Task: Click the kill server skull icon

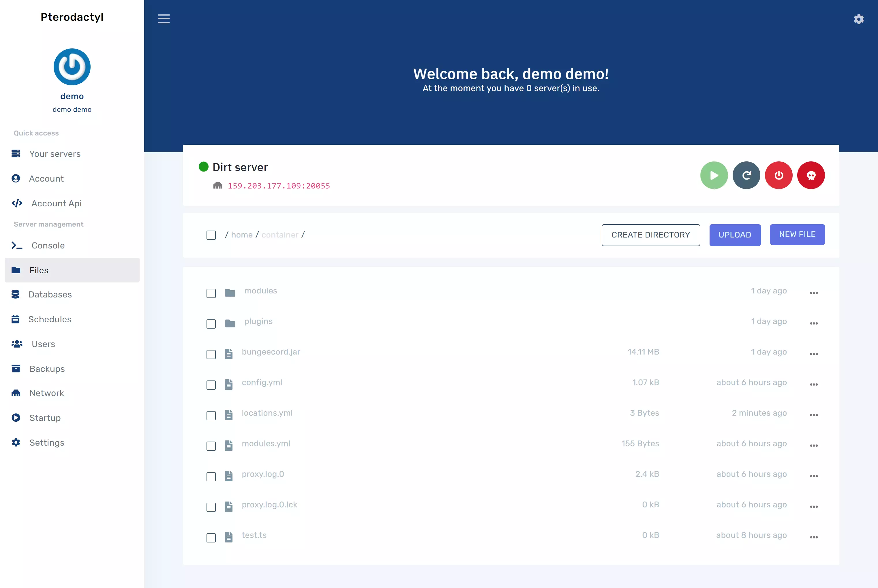Action: point(811,175)
